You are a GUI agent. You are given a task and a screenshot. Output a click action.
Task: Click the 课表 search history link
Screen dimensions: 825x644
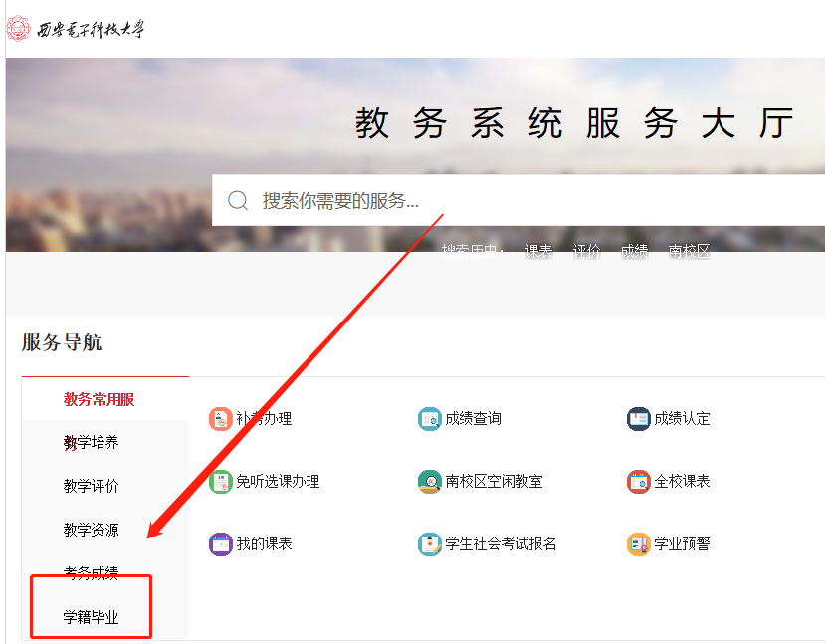[x=539, y=251]
